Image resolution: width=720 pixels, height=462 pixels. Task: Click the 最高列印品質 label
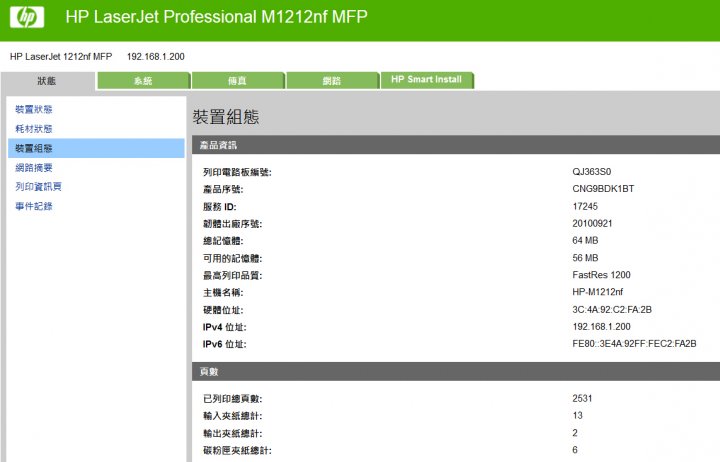coord(232,276)
